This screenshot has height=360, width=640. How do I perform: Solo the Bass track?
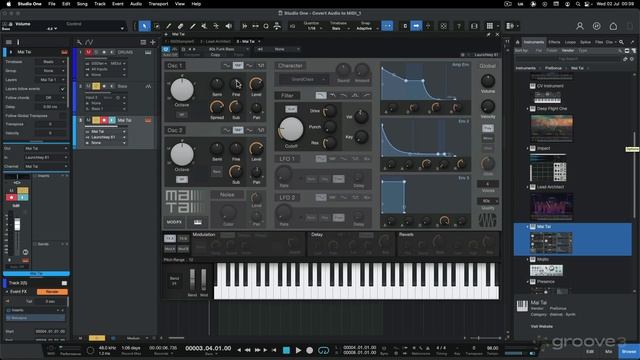96,86
